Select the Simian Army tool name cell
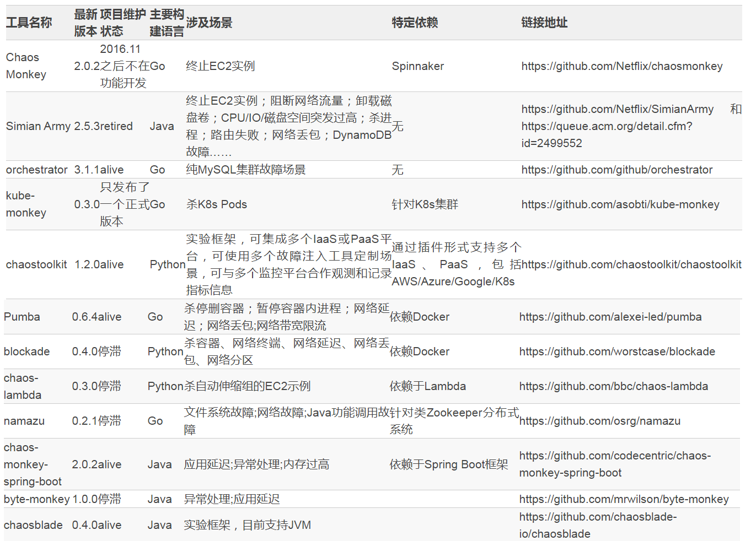Viewport: 756px width, 541px height. [38, 126]
